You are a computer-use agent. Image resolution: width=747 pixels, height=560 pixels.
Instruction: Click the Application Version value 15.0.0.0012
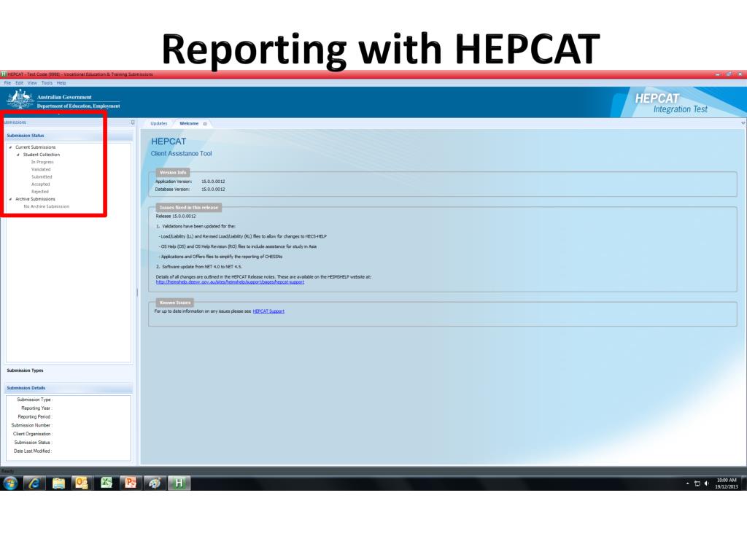click(x=213, y=182)
